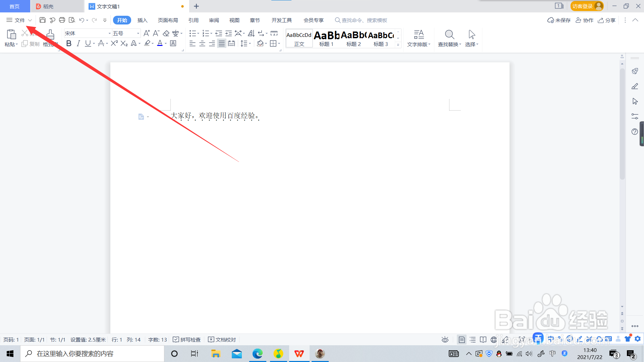Toggle spell check 拼写检查 in status bar
Image resolution: width=644 pixels, height=362 pixels.
click(187, 340)
